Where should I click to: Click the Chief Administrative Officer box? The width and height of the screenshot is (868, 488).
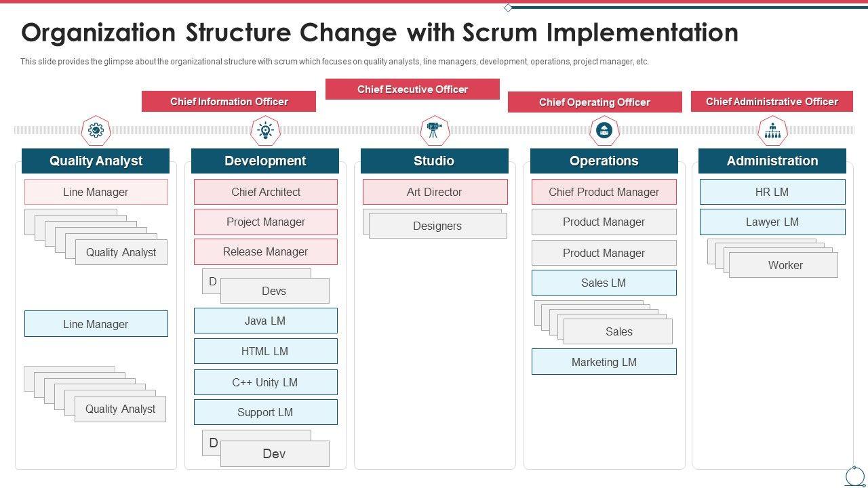coord(772,102)
